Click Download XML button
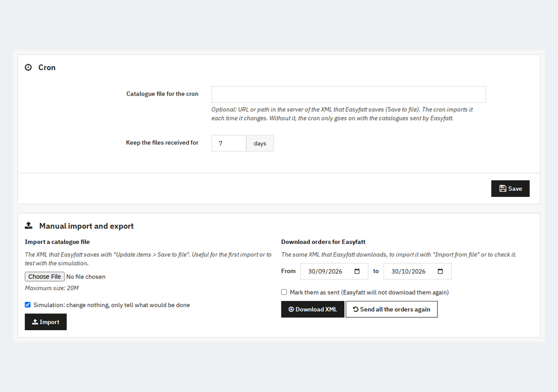The image size is (558, 392). point(312,309)
